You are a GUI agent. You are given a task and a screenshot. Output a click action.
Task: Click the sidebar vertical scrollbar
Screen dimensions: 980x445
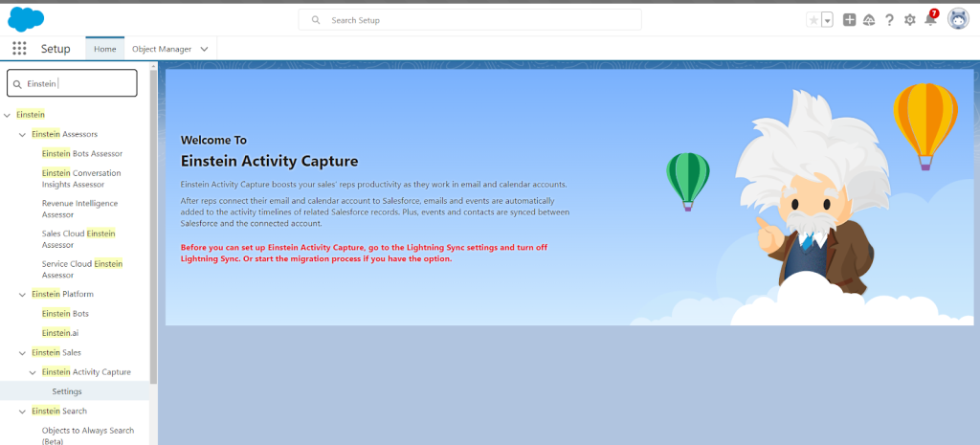(154, 228)
